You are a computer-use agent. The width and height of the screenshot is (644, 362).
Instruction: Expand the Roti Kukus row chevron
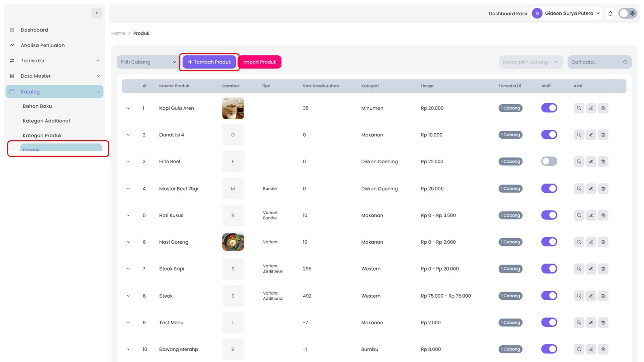[128, 215]
